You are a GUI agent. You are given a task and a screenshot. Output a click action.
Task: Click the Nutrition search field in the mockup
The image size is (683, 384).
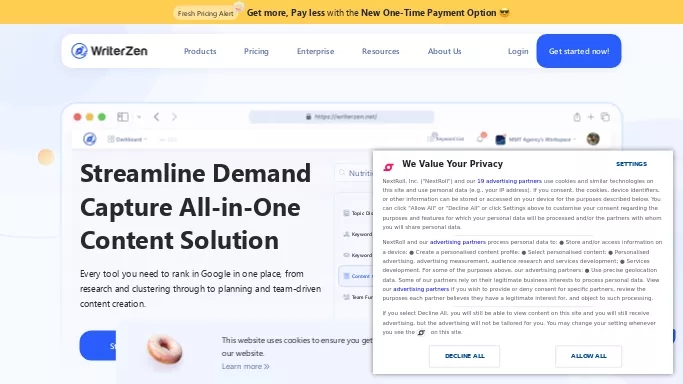354,173
